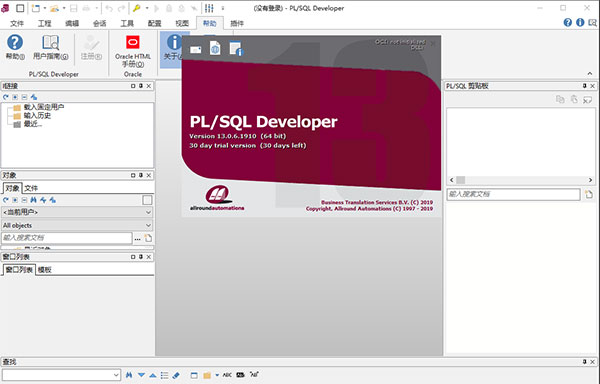This screenshot has height=384, width=600.
Task: Refresh the 对象 object browser list
Action: tap(6, 200)
